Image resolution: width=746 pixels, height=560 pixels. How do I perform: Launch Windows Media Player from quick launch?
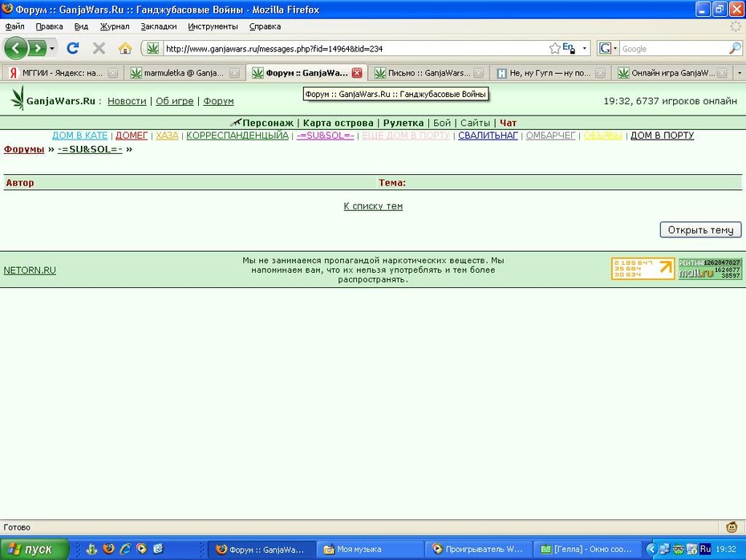point(141,549)
